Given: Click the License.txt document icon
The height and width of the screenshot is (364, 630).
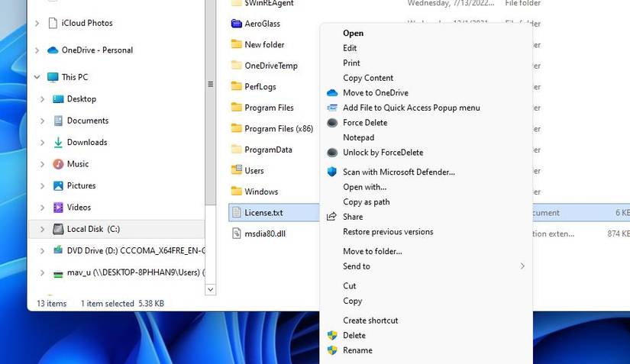Looking at the screenshot, I should pyautogui.click(x=237, y=212).
